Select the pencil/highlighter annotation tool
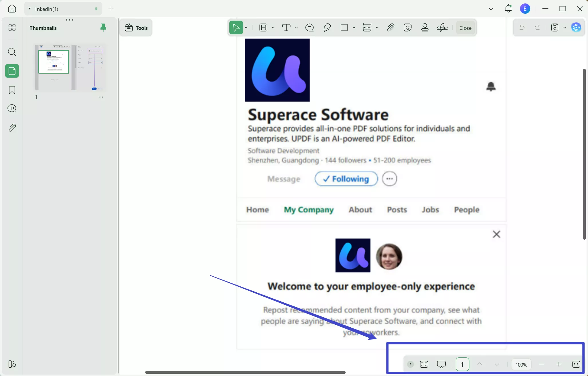Screen dimensions: 588x376 [x=327, y=28]
